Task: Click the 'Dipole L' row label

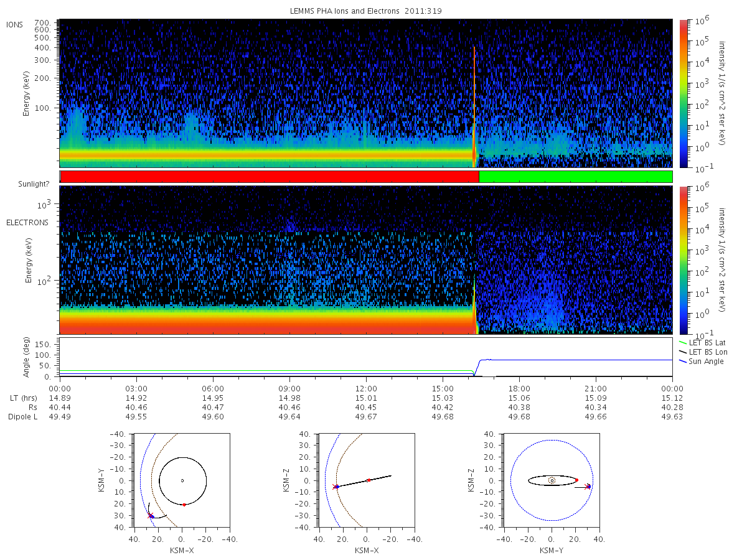Action: (22, 416)
